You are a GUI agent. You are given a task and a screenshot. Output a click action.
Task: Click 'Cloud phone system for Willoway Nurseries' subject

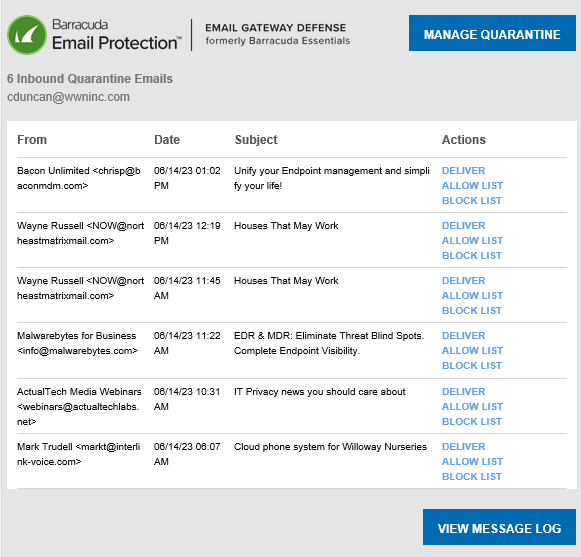pyautogui.click(x=330, y=447)
